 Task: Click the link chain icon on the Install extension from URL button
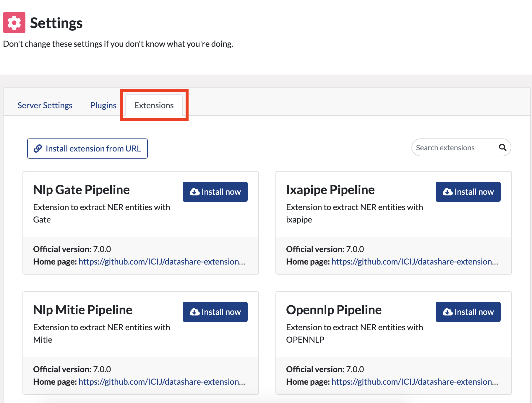[x=38, y=149]
